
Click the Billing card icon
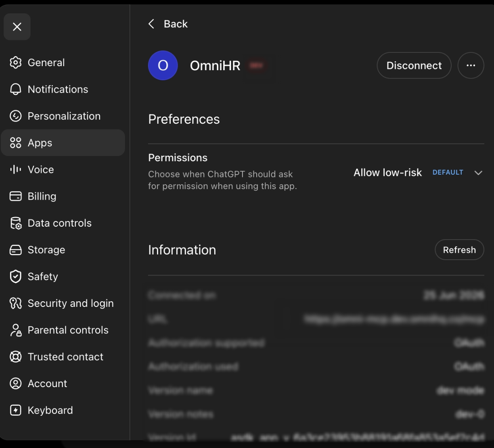click(15, 196)
